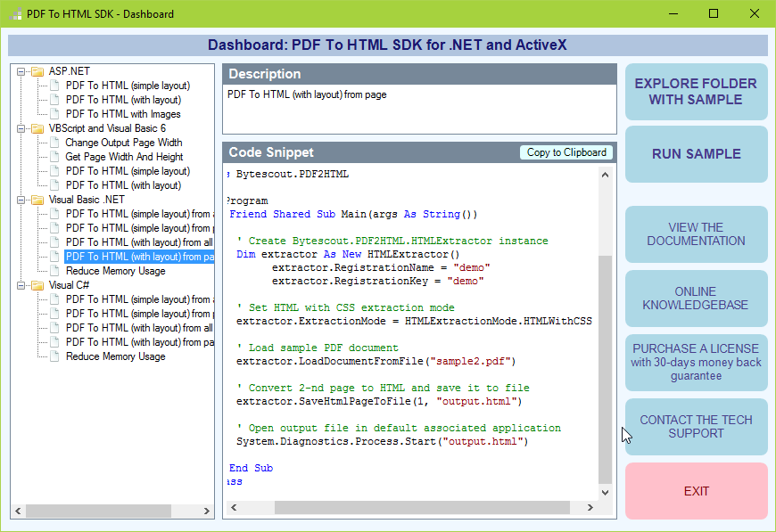This screenshot has height=532, width=776.
Task: Collapse the ASP.NET tree node
Action: [20, 71]
